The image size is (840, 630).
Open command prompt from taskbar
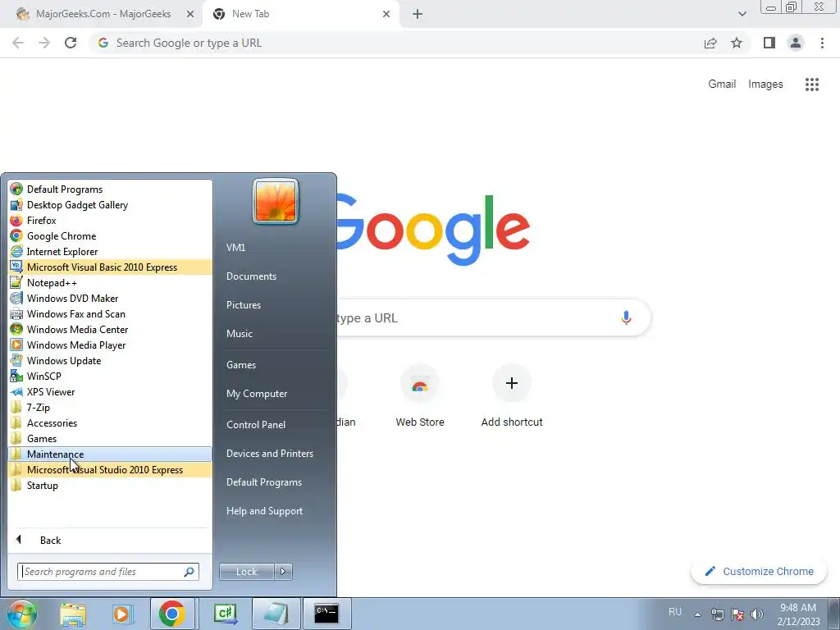click(326, 614)
